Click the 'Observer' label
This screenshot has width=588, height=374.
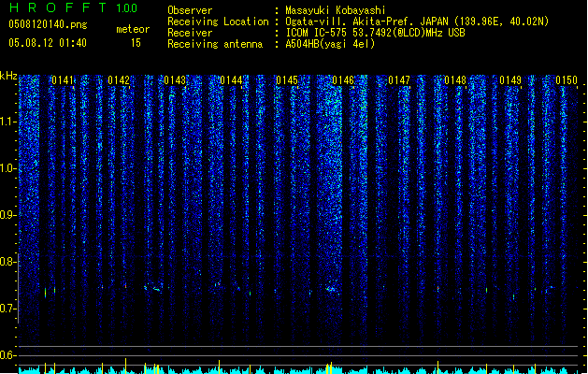[x=190, y=10]
